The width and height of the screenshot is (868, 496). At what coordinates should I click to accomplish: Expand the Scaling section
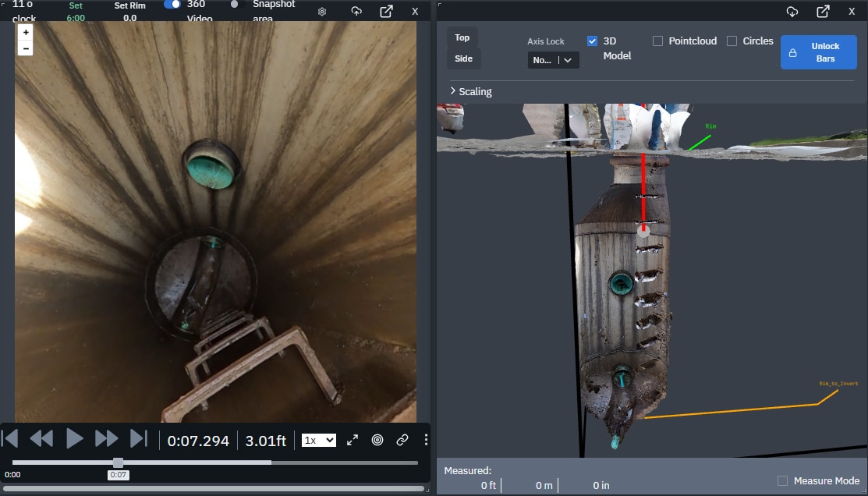tap(470, 91)
